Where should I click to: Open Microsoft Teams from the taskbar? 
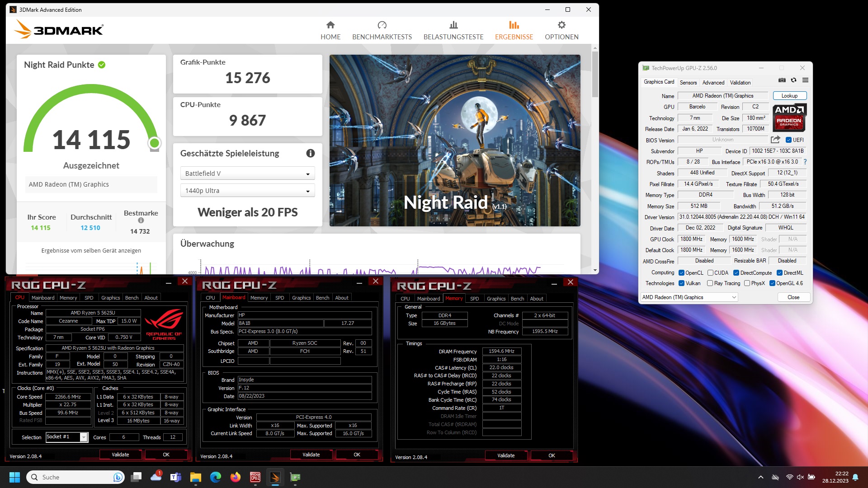175,477
